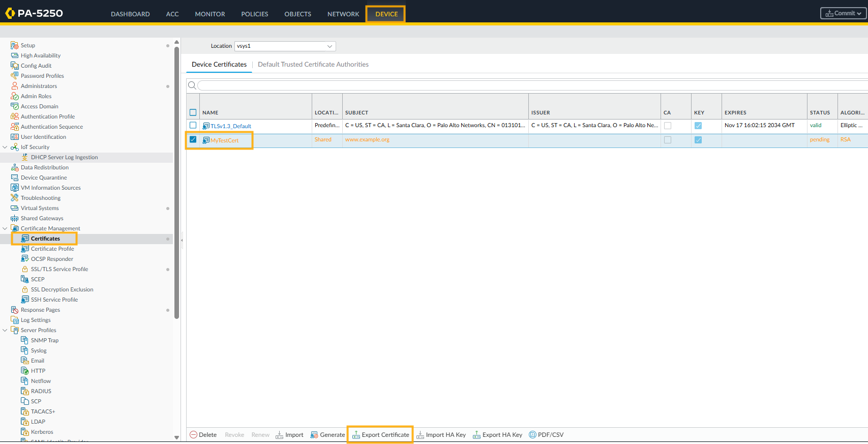Toggle the select-all checkbox in the table header
This screenshot has width=868, height=444.
click(193, 112)
